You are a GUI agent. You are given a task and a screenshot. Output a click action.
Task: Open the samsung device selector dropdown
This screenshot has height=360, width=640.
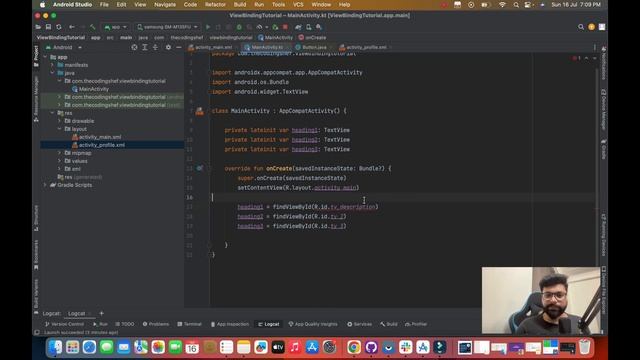(167, 27)
